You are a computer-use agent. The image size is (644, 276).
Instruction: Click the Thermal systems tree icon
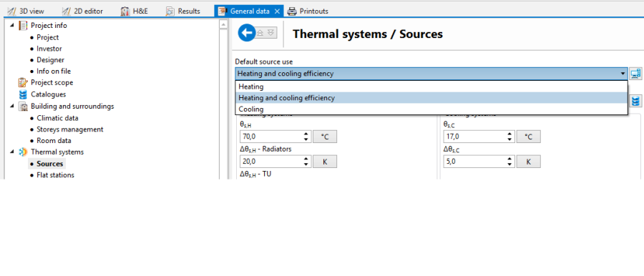[x=23, y=152]
